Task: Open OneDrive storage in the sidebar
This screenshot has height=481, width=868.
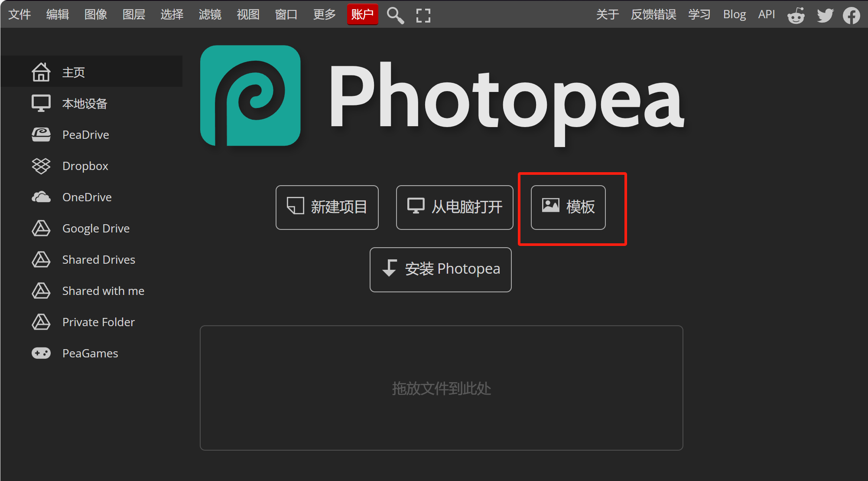Action: pyautogui.click(x=87, y=197)
